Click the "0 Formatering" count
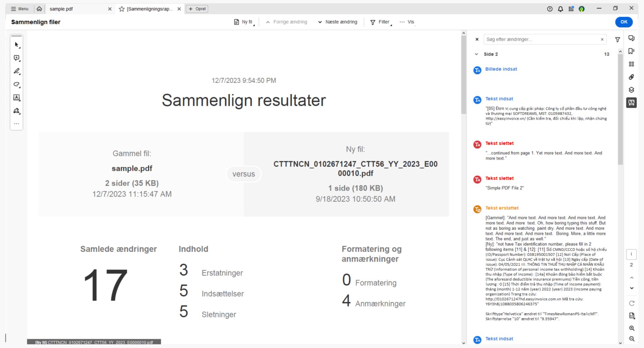 pos(369,280)
